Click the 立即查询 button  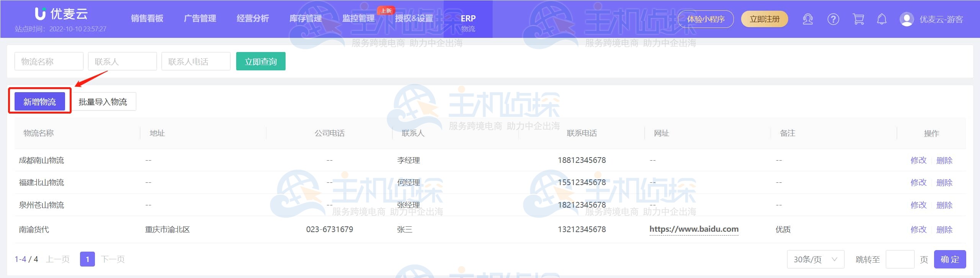pos(261,61)
